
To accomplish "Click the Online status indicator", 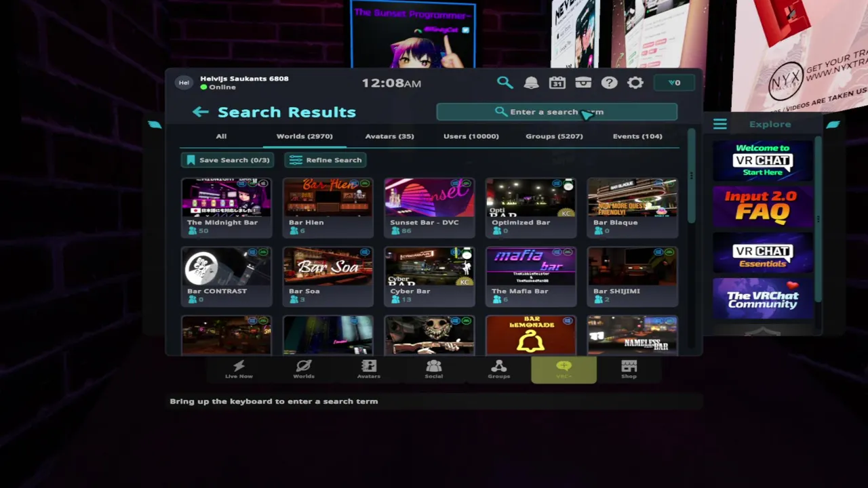I will pos(218,87).
